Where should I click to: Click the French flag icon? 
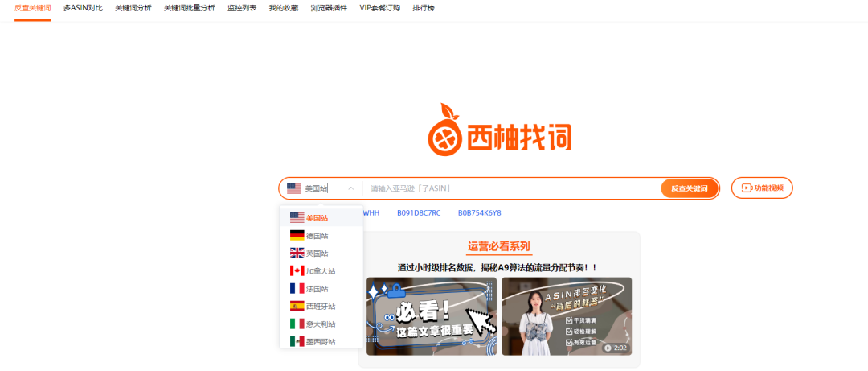pyautogui.click(x=297, y=289)
